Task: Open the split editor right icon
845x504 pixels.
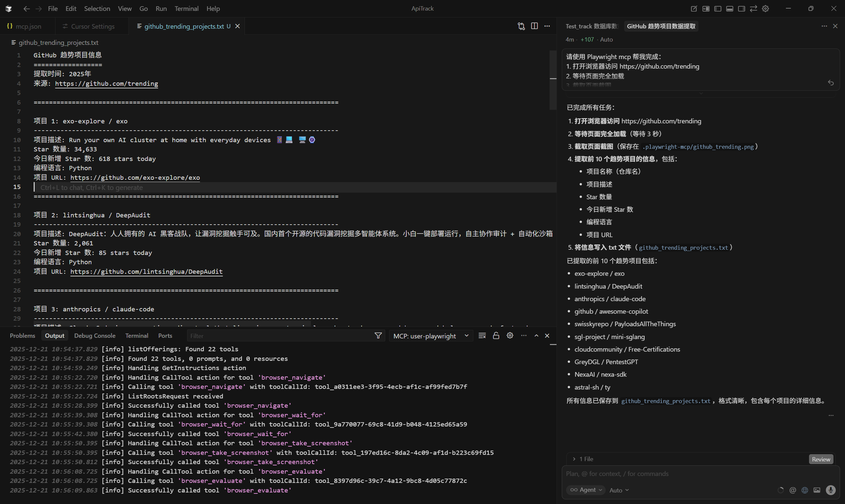Action: coord(534,26)
